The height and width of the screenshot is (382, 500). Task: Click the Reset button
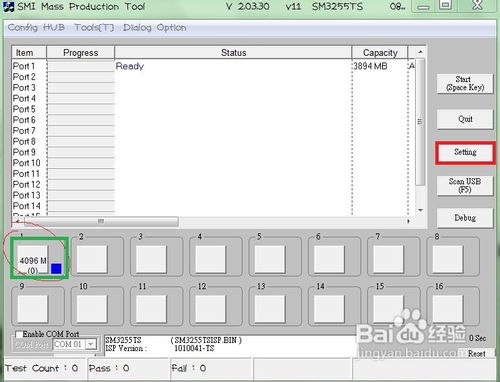point(477,354)
